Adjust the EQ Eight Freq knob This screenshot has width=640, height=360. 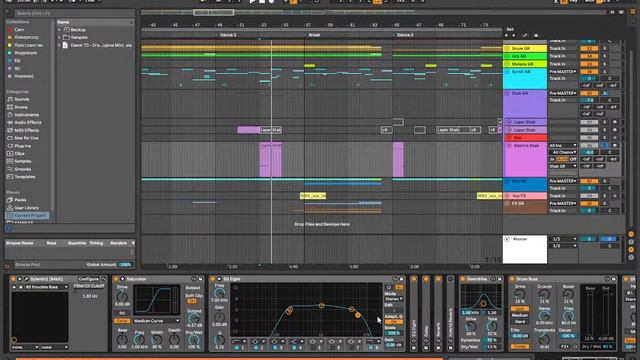click(x=219, y=293)
